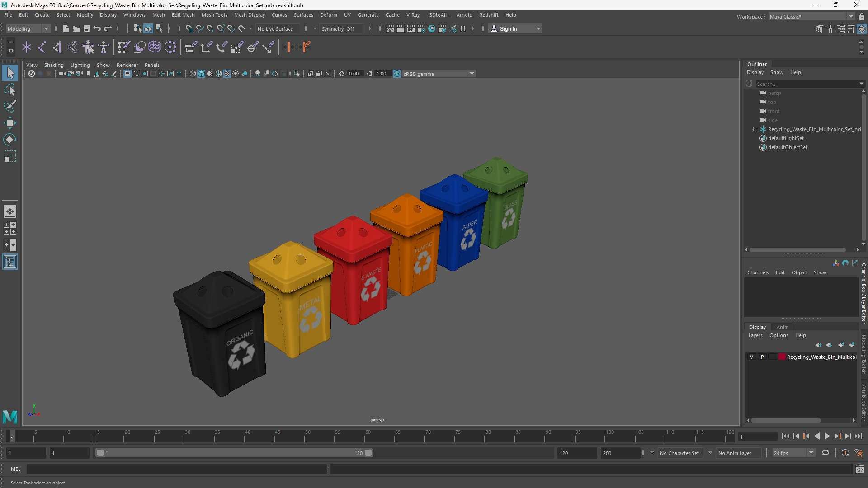
Task: Open the Attribute Editor side tab
Action: pos(863,402)
